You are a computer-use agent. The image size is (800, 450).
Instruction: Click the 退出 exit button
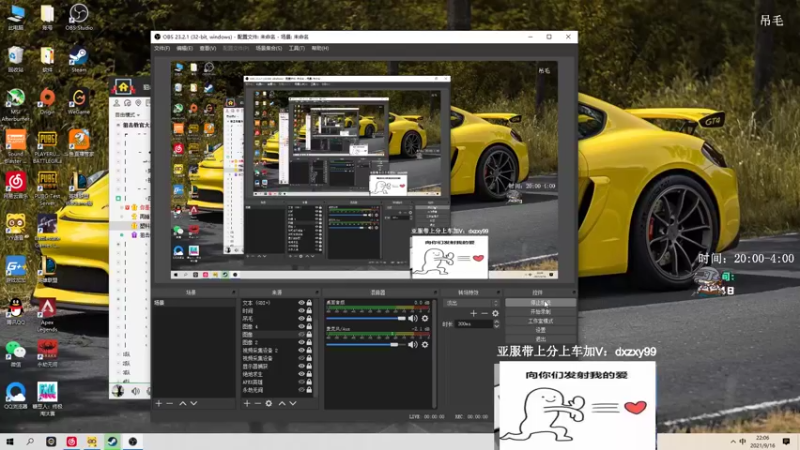(x=540, y=339)
